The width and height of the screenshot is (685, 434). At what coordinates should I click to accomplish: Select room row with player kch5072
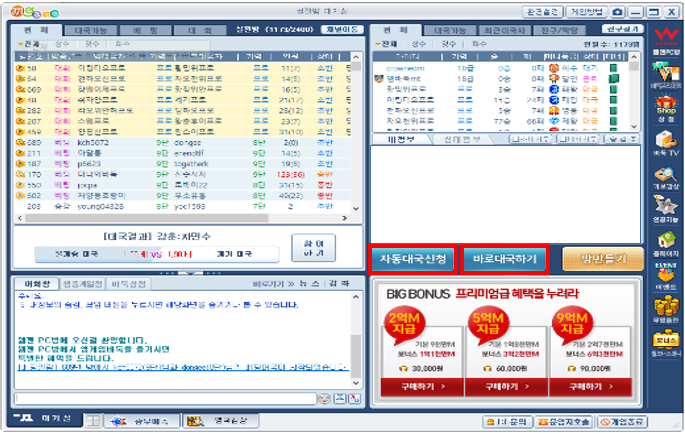(x=183, y=142)
